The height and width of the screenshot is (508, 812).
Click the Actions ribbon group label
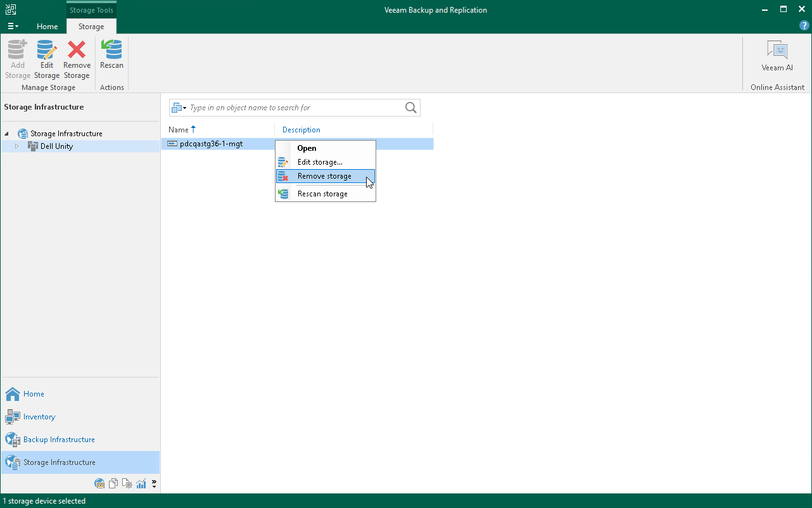[x=112, y=87]
